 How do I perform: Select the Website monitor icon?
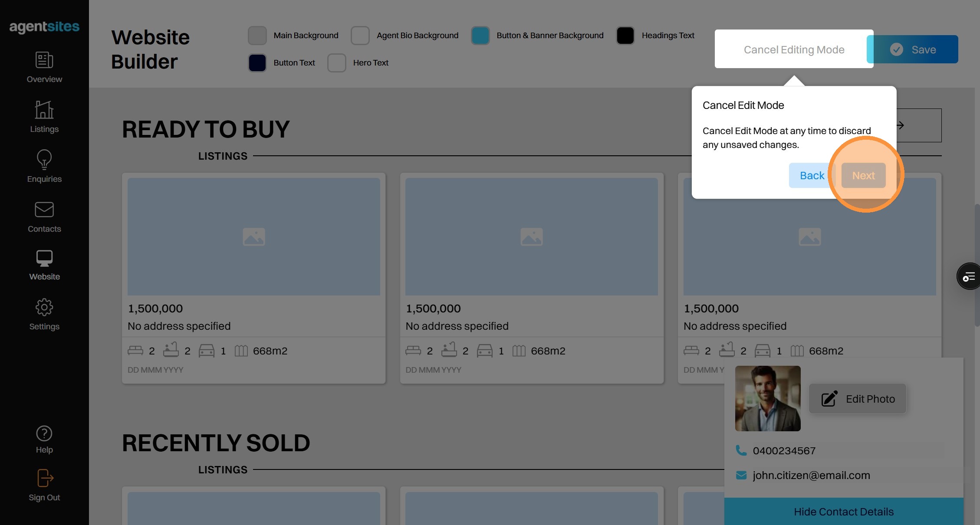point(44,259)
